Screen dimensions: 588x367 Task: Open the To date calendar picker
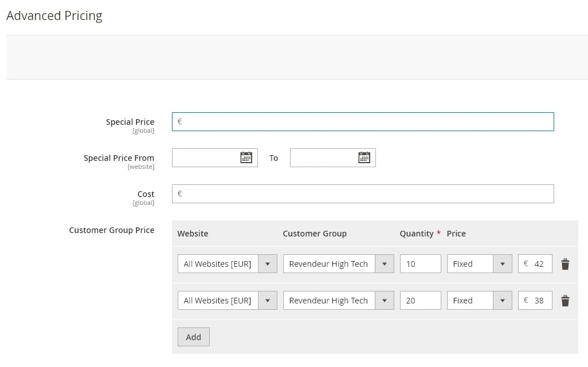364,157
